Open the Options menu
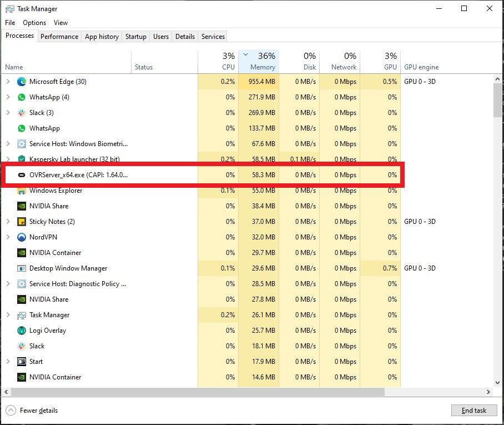 (x=34, y=23)
